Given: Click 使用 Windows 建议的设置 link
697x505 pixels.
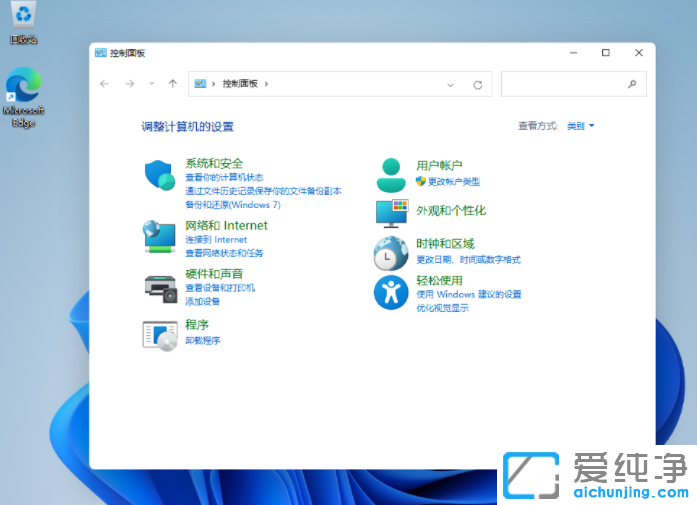Looking at the screenshot, I should point(469,294).
